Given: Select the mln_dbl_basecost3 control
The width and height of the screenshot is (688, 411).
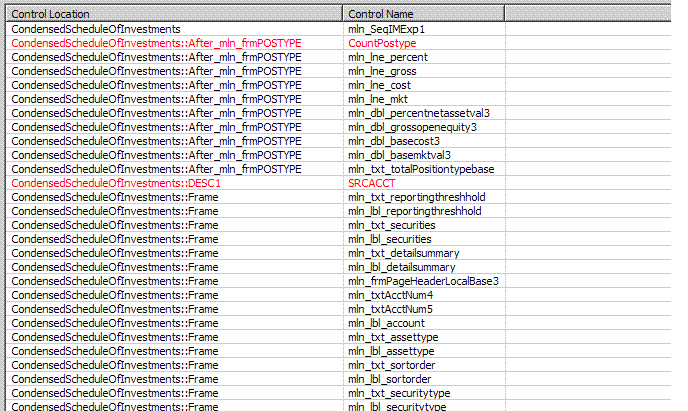Looking at the screenshot, I should [x=396, y=142].
